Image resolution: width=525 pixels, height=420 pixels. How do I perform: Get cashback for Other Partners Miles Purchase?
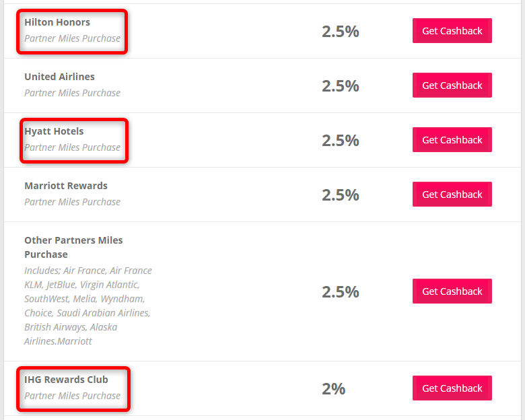click(452, 291)
